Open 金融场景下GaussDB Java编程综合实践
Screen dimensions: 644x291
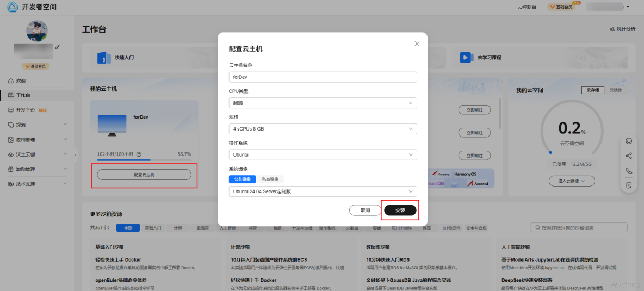click(x=408, y=280)
